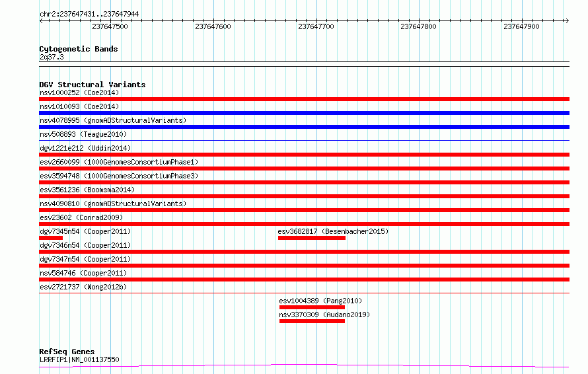Screen dimensions: 588x374
Task: Click esv23602 (Conrad2009) variant label
Action: click(x=81, y=217)
